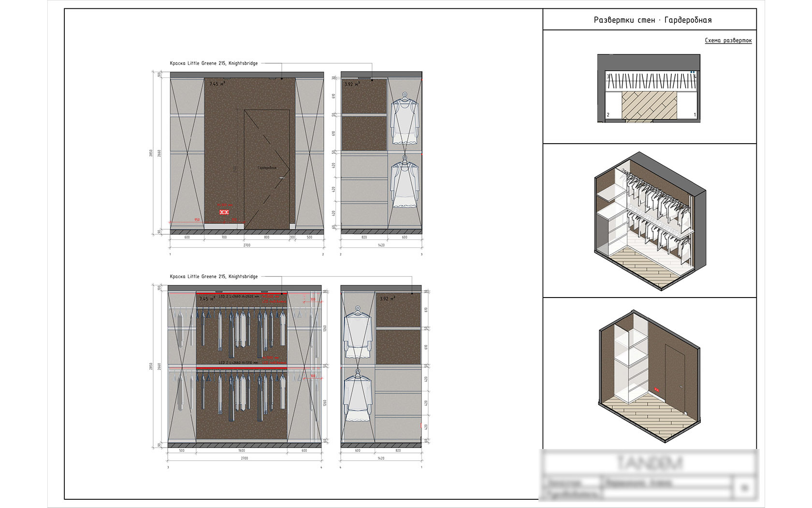This screenshot has width=812, height=508.
Task: Click the "700" dimension under wall 1–2
Action: 224,238
